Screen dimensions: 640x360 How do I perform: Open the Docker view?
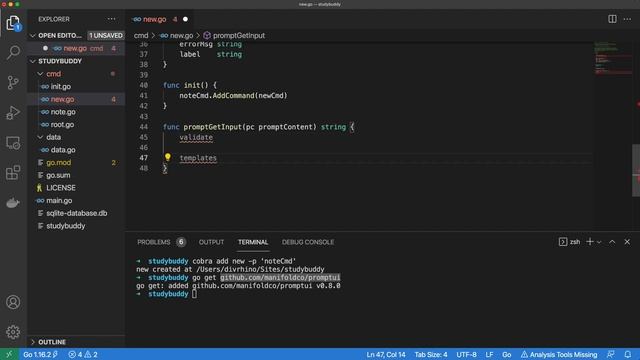pyautogui.click(x=13, y=202)
